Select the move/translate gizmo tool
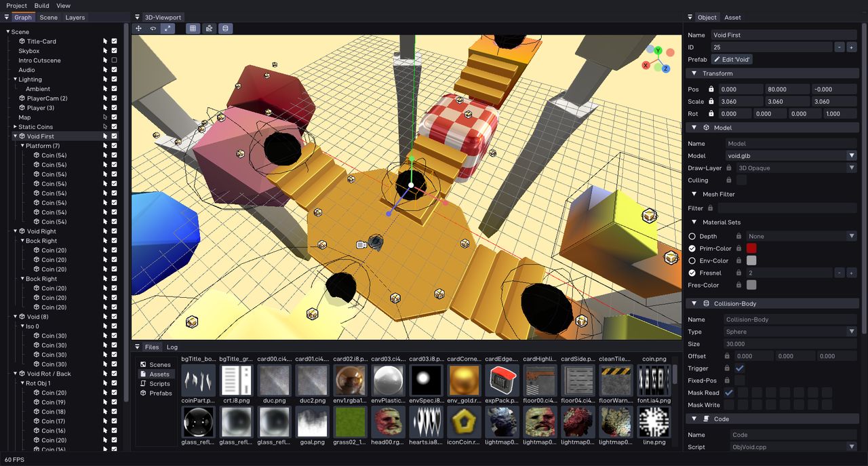 138,28
